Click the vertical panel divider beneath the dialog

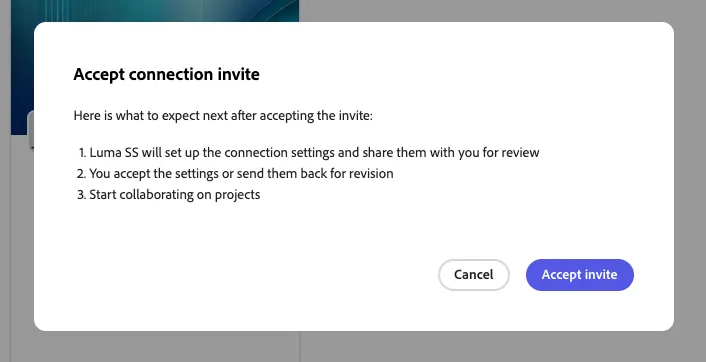300,347
